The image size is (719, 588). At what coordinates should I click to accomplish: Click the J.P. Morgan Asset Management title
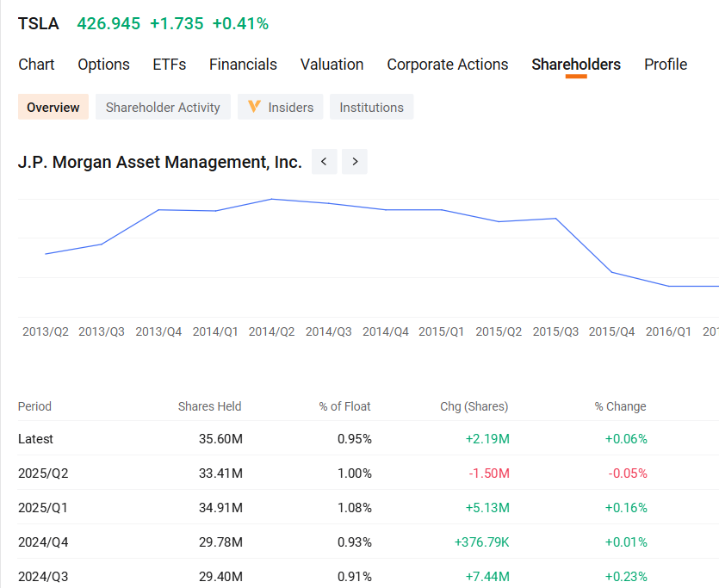click(x=159, y=162)
